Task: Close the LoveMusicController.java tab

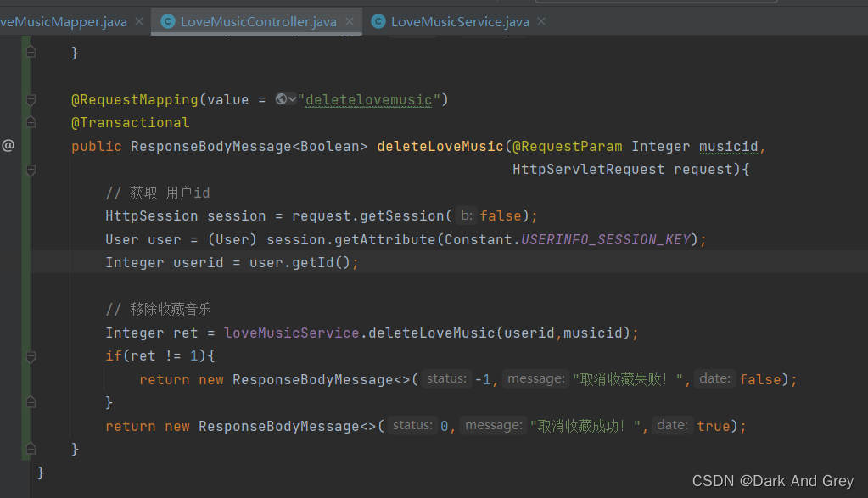Action: [350, 21]
